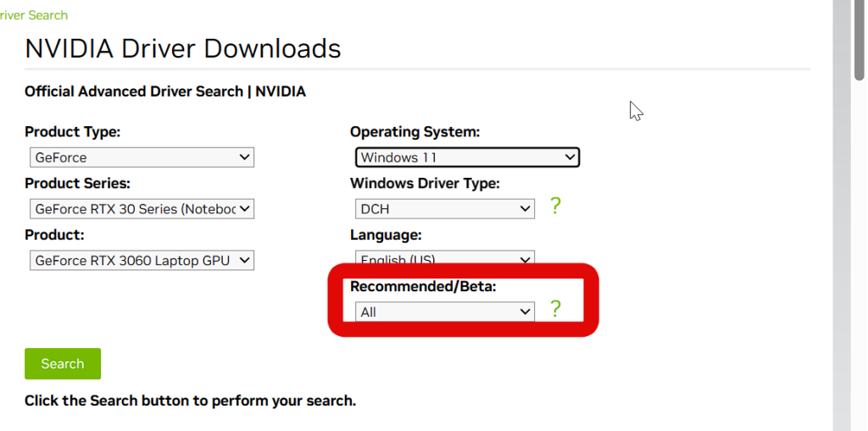Open the Product Type dropdown showing GeForce

pyautogui.click(x=142, y=157)
